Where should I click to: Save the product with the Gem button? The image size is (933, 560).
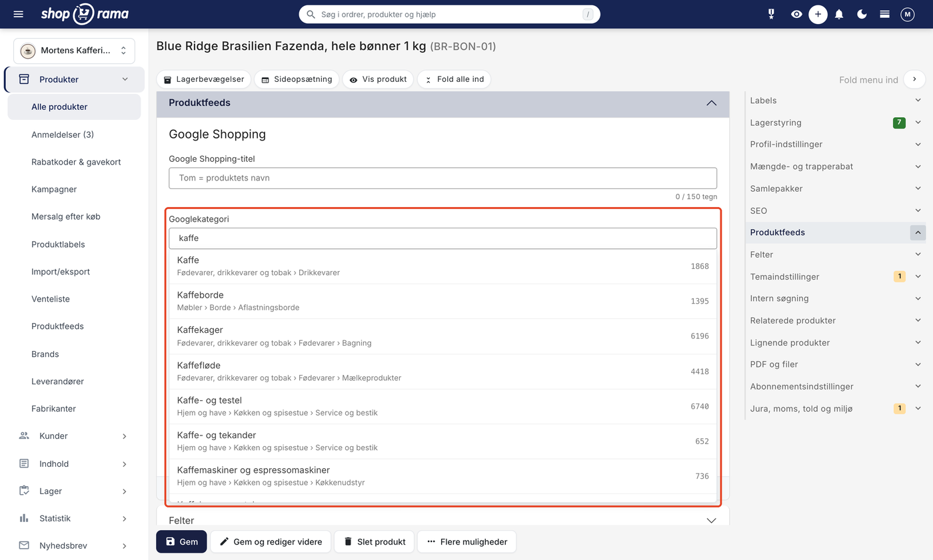181,542
